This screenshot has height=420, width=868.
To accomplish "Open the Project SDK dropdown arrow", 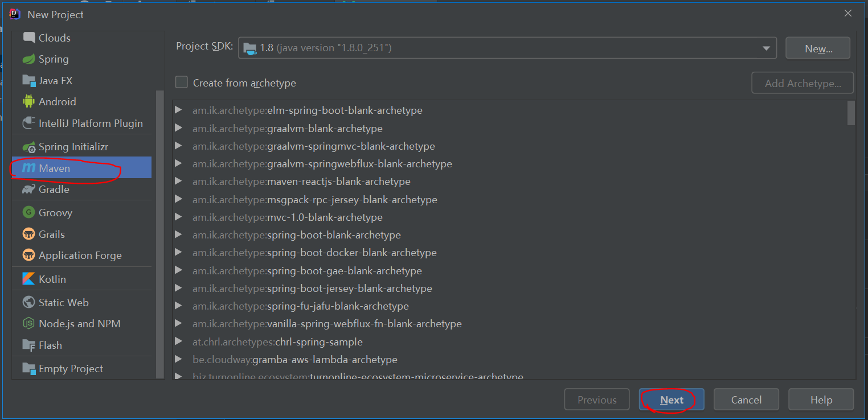I will (767, 48).
